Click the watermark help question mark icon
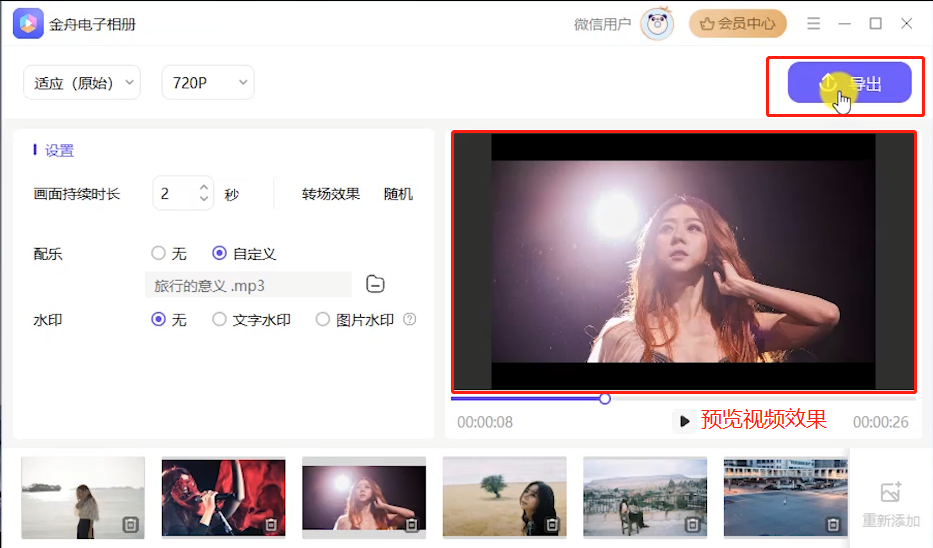Image resolution: width=933 pixels, height=548 pixels. [409, 320]
